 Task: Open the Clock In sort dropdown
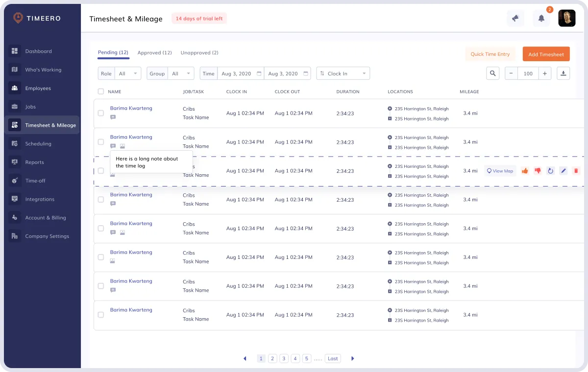343,73
